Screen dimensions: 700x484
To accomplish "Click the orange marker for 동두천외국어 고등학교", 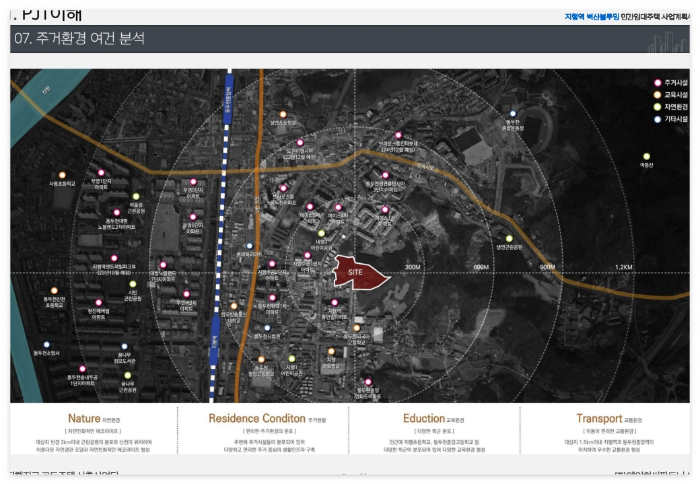I will coord(356,328).
